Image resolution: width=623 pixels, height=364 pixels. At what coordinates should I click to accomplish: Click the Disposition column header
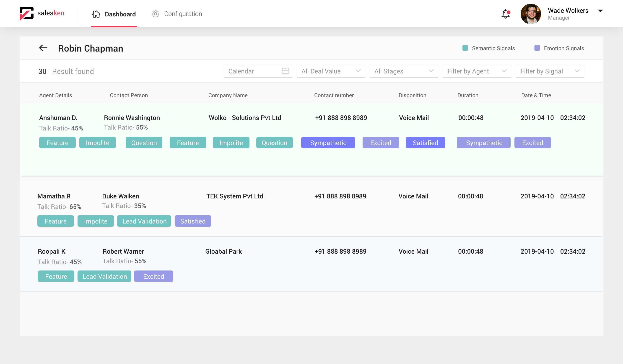tap(412, 95)
